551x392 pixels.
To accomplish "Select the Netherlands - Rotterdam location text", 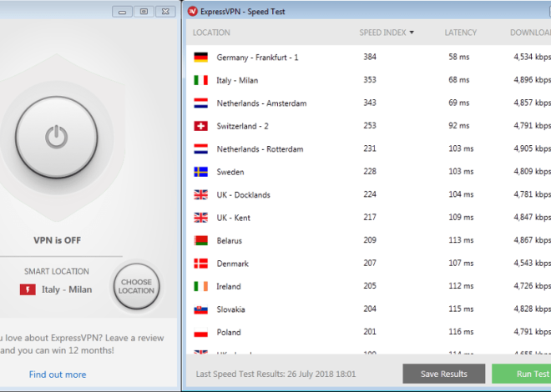I will 260,148.
